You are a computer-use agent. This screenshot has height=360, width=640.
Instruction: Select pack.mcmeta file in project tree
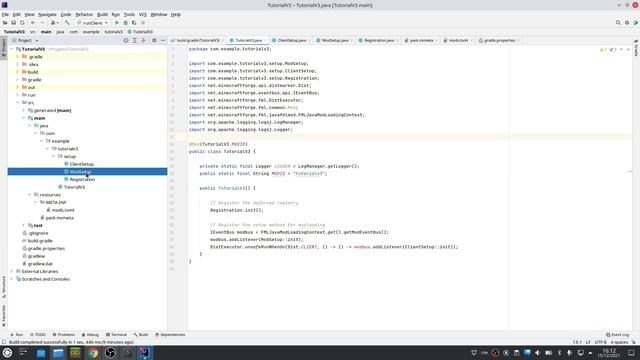pyautogui.click(x=60, y=218)
